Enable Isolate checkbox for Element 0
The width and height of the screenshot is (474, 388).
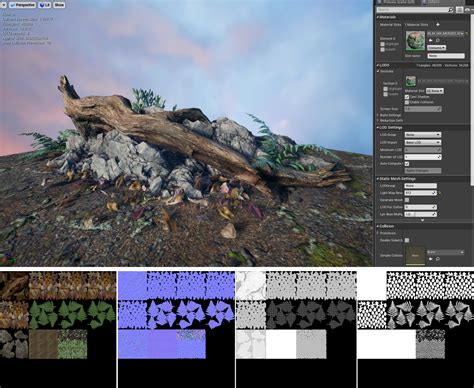tap(383, 49)
